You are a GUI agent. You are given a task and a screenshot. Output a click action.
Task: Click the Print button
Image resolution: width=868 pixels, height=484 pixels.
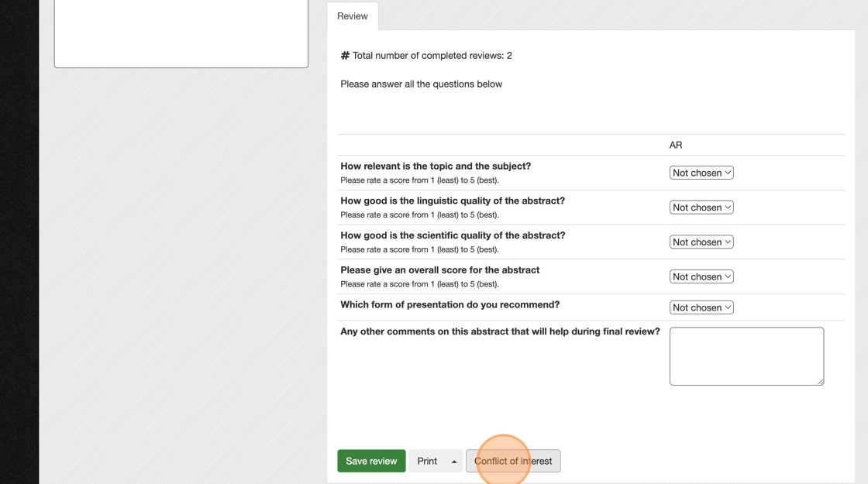427,462
